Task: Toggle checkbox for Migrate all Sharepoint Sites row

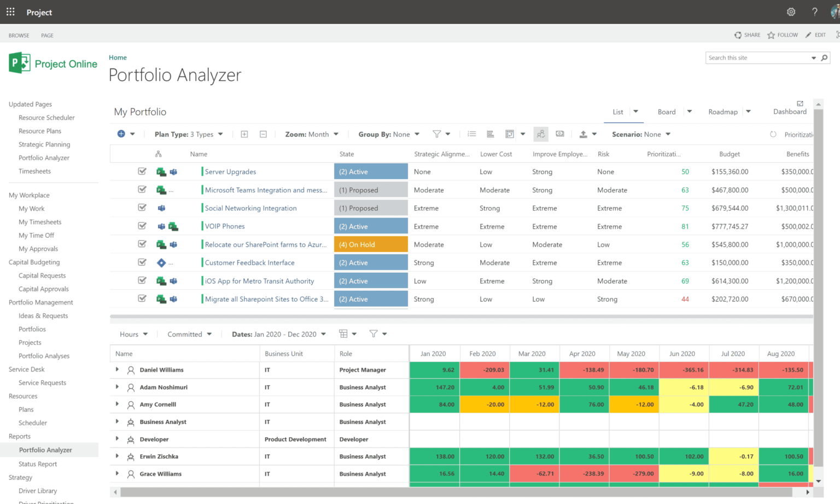Action: 142,298
